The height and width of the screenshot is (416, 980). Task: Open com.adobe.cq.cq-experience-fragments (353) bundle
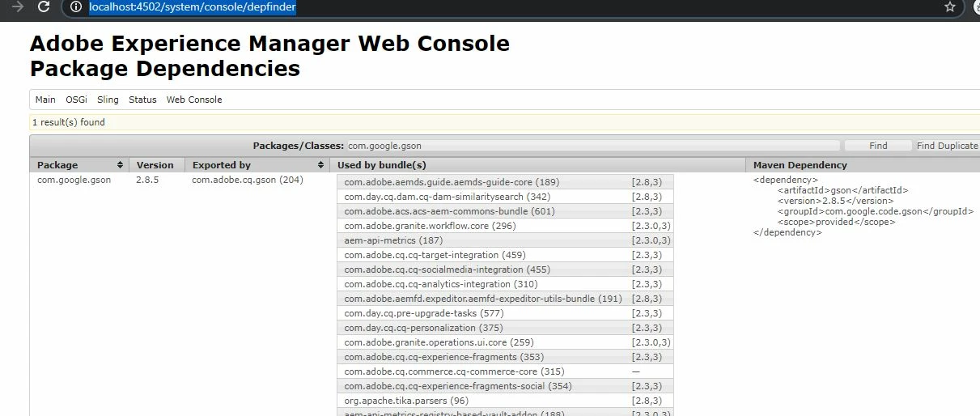(x=442, y=357)
